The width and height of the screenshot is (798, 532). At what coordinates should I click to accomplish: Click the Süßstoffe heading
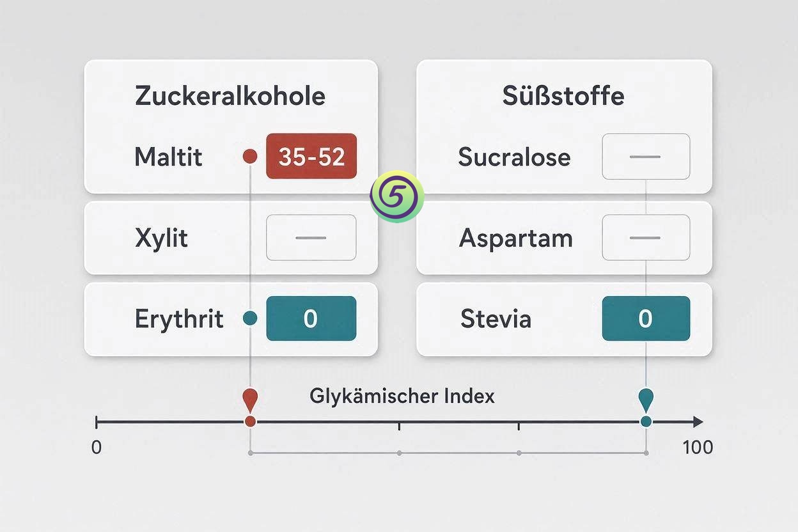[563, 96]
